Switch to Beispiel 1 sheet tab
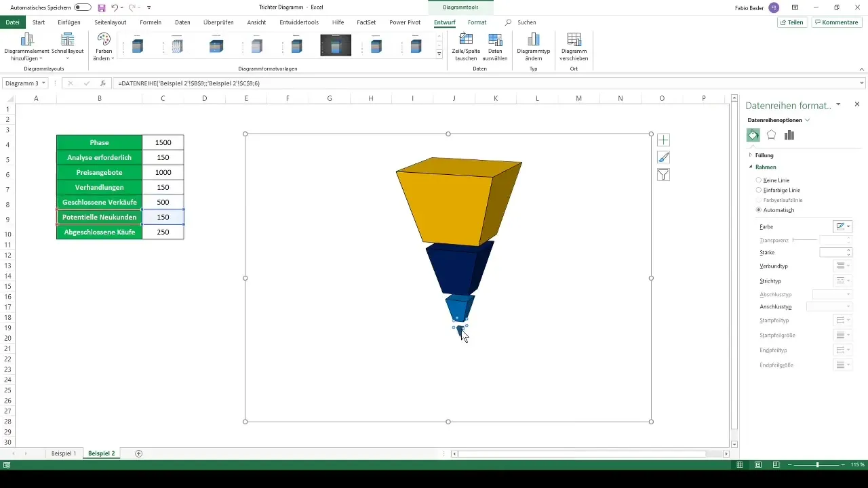 pos(64,453)
